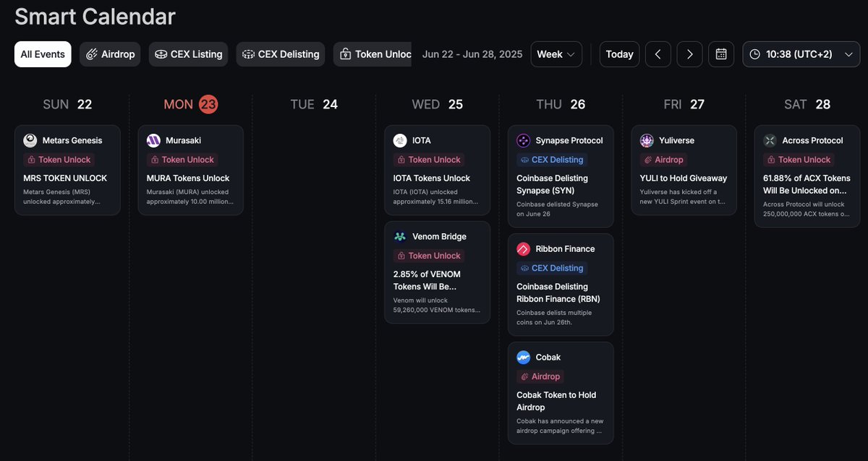
Task: Open the 10:38 (UTC+2) timezone dropdown
Action: tap(801, 54)
